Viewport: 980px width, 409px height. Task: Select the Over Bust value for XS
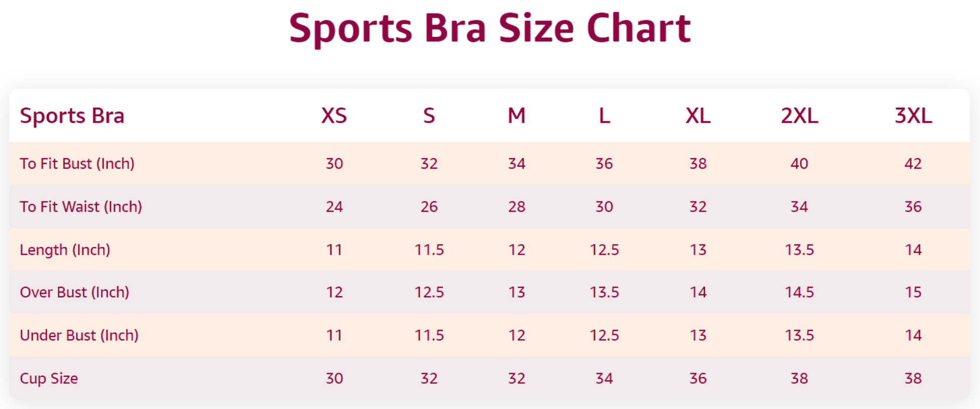click(x=334, y=292)
